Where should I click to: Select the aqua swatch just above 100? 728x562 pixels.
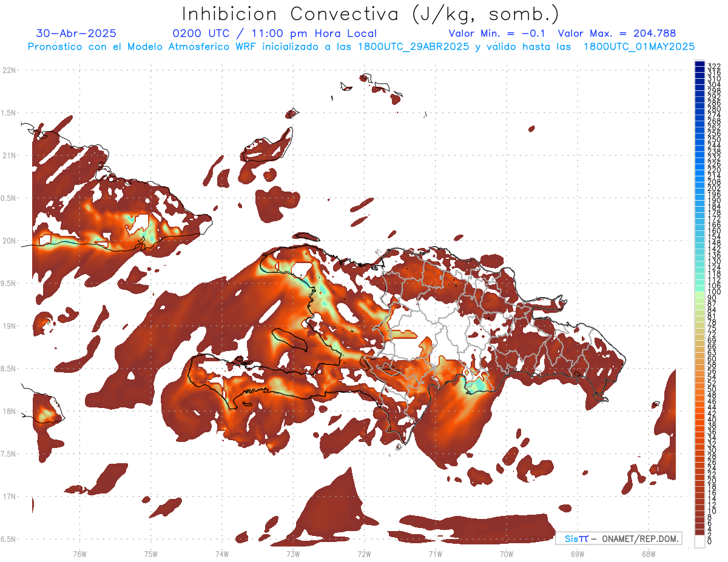pos(699,288)
